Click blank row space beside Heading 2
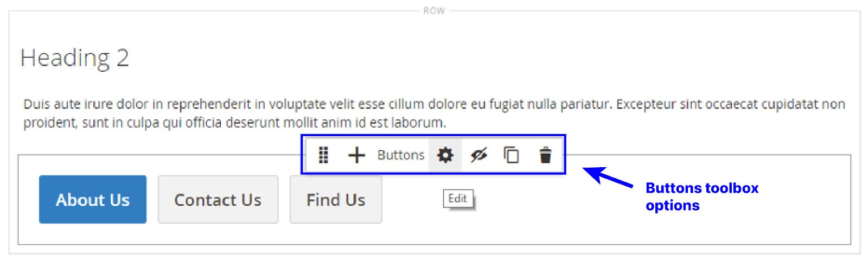The image size is (868, 259). pyautogui.click(x=434, y=58)
